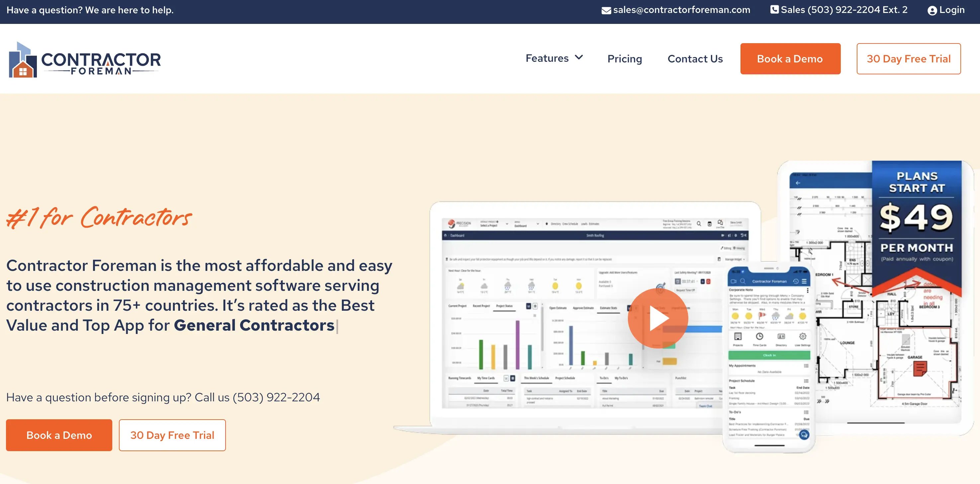Click Pricing in the main navigation
This screenshot has height=484, width=980.
coord(625,58)
